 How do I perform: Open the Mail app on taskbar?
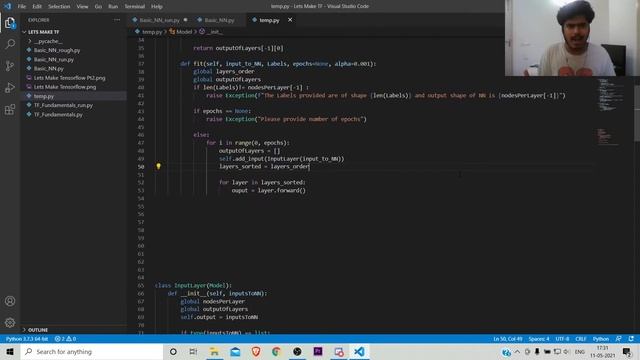235,352
